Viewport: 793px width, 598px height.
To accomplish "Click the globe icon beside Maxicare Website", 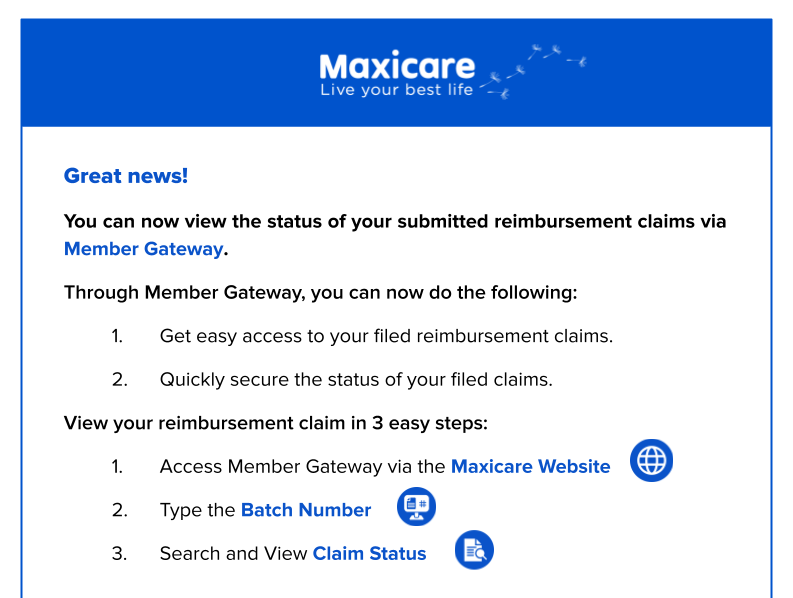I will pos(651,460).
